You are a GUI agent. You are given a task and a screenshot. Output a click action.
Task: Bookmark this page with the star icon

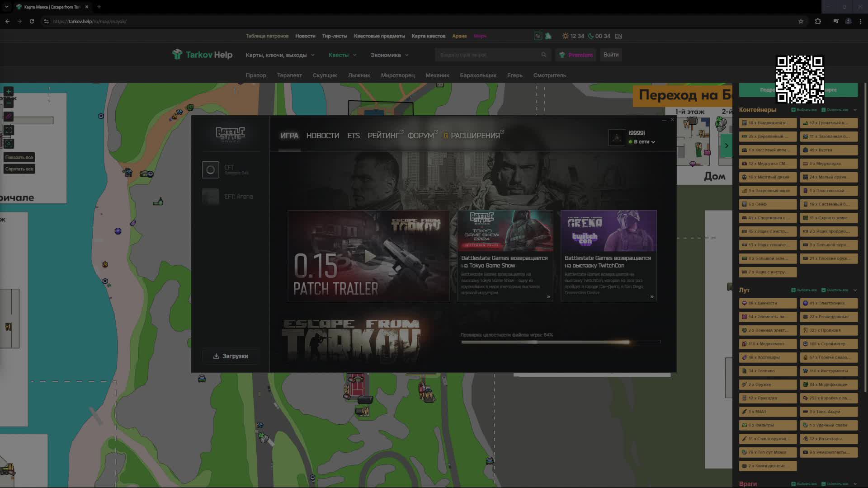(801, 21)
